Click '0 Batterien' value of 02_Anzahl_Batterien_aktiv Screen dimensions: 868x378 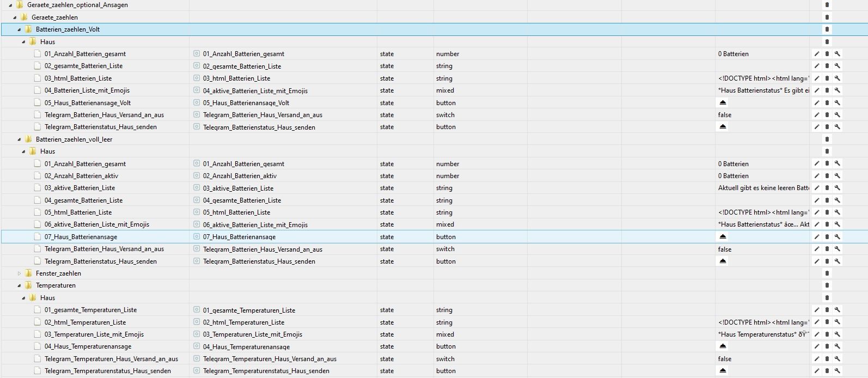[x=733, y=176]
